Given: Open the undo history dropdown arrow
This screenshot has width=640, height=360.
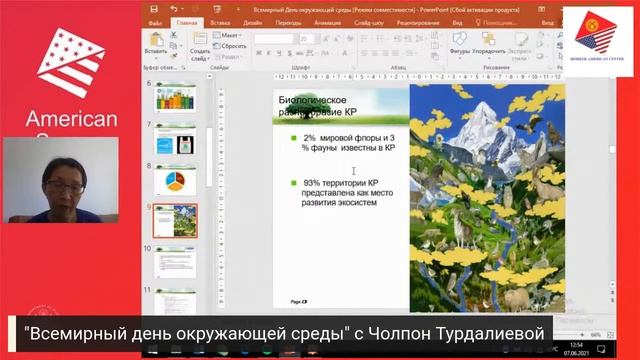Looking at the screenshot, I should tap(182, 9).
